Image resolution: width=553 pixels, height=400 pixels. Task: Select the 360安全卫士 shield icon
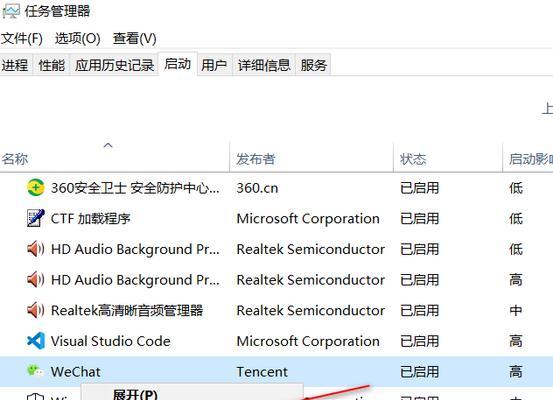(x=36, y=188)
